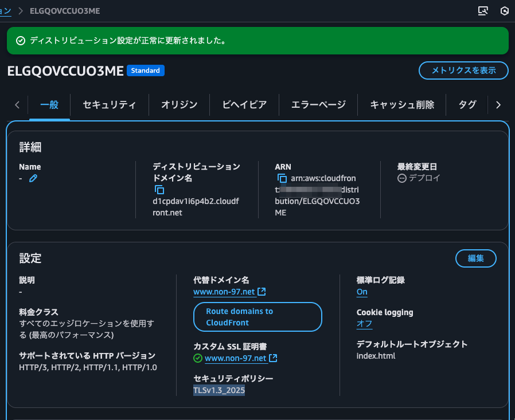Click the 料金クラス value text
This screenshot has width=515, height=420.
point(87,329)
